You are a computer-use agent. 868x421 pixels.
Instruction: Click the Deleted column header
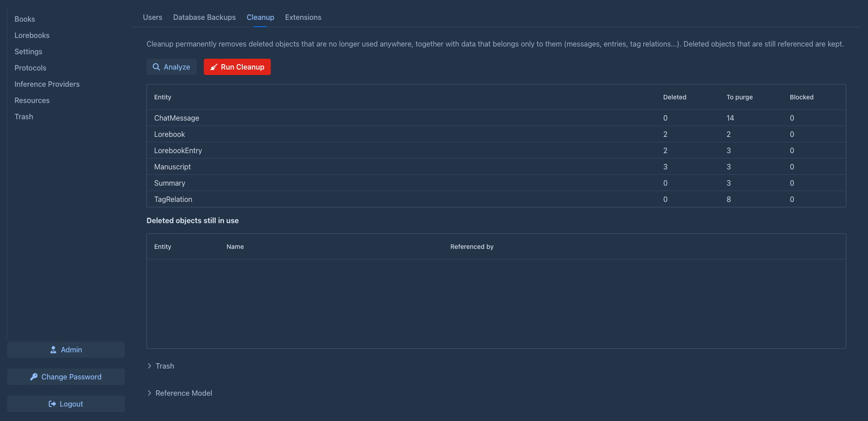pos(675,97)
